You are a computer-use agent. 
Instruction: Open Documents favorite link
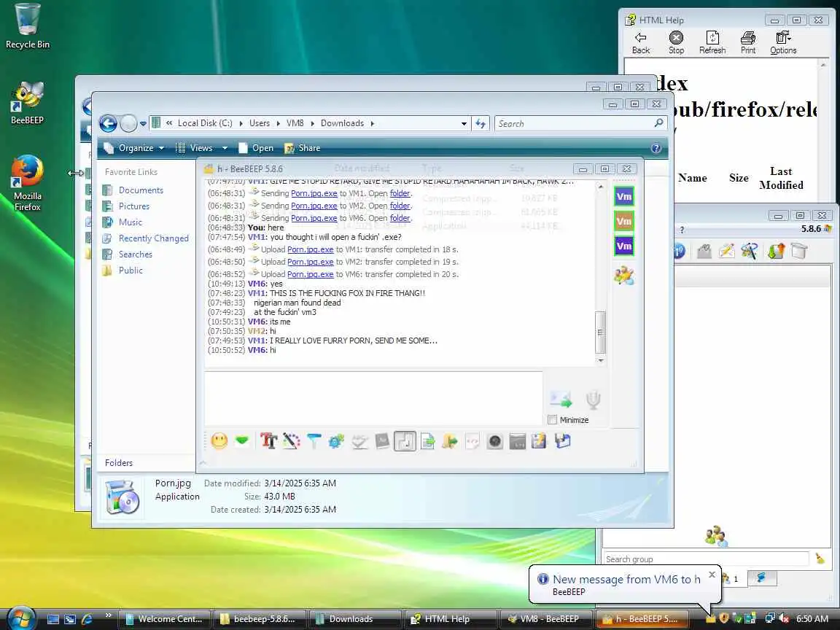[141, 190]
